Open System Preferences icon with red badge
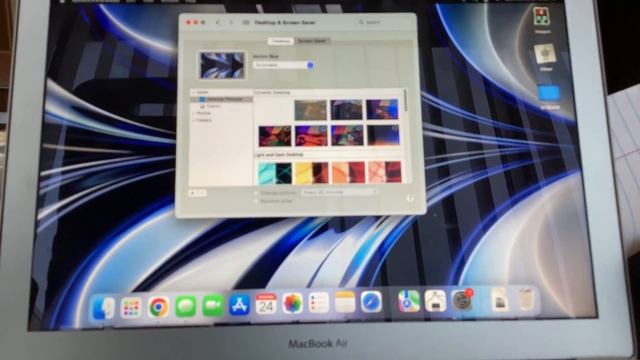The image size is (640, 360). click(x=462, y=300)
